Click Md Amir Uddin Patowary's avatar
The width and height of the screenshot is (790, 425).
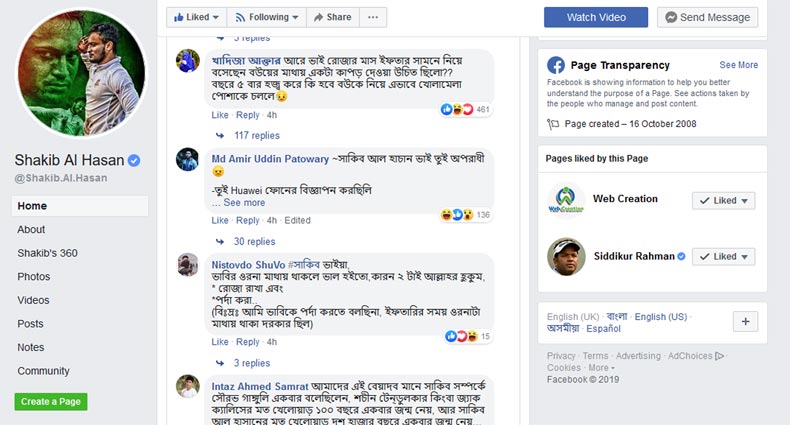point(187,160)
